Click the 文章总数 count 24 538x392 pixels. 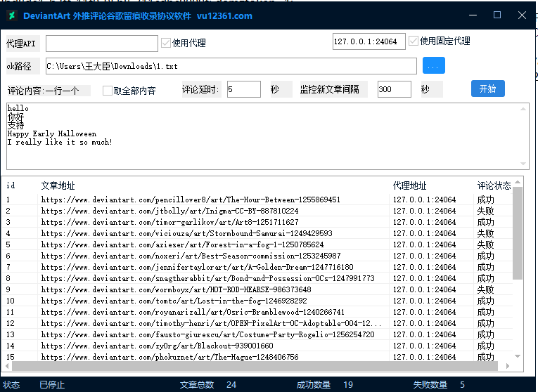click(231, 385)
